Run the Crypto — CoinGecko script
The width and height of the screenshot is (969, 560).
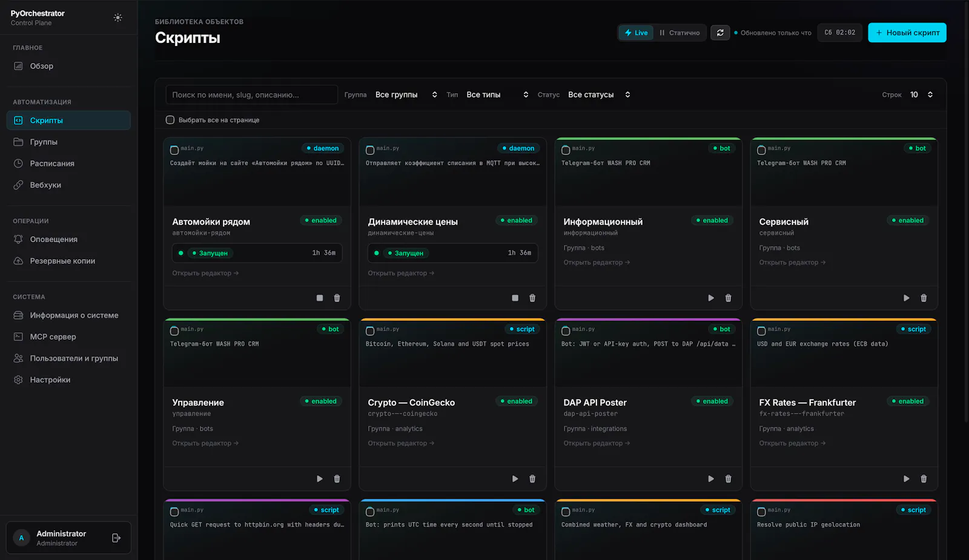click(x=515, y=479)
